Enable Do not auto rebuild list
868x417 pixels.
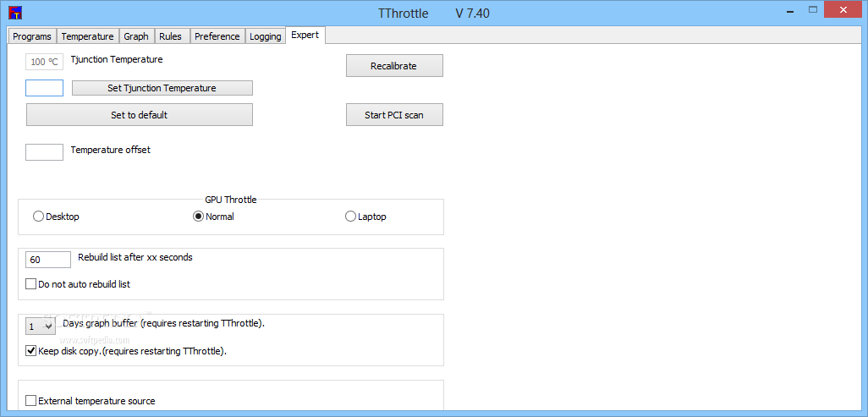(78, 284)
